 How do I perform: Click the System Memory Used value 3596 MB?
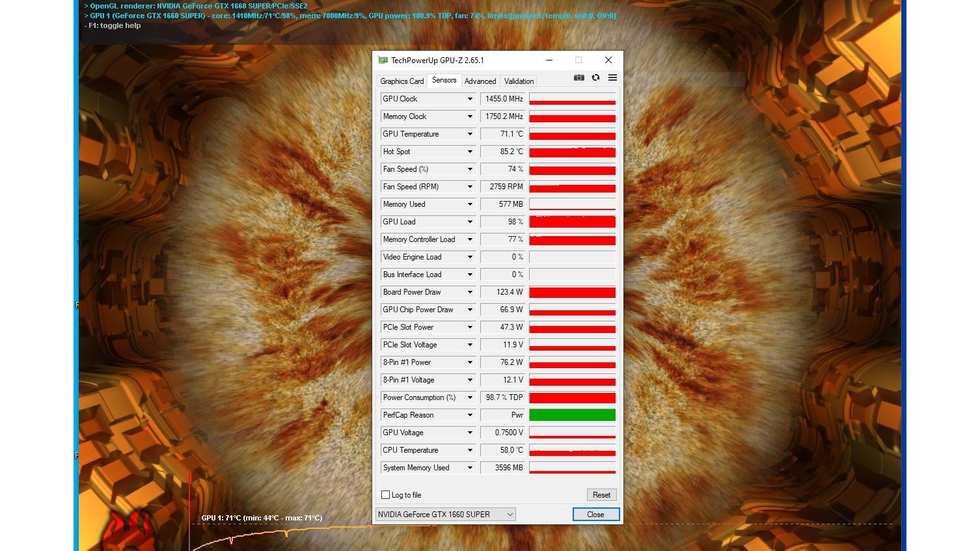[x=502, y=468]
